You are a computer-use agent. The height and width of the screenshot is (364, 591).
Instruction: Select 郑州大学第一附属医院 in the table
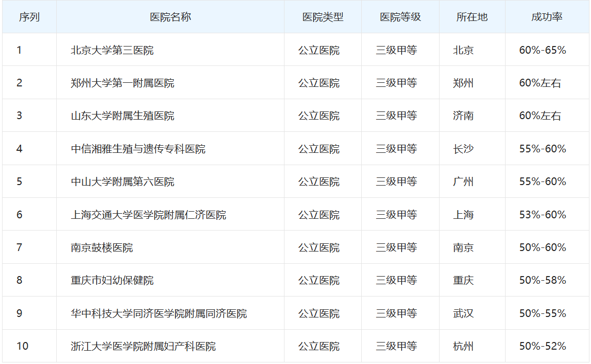[x=122, y=83]
